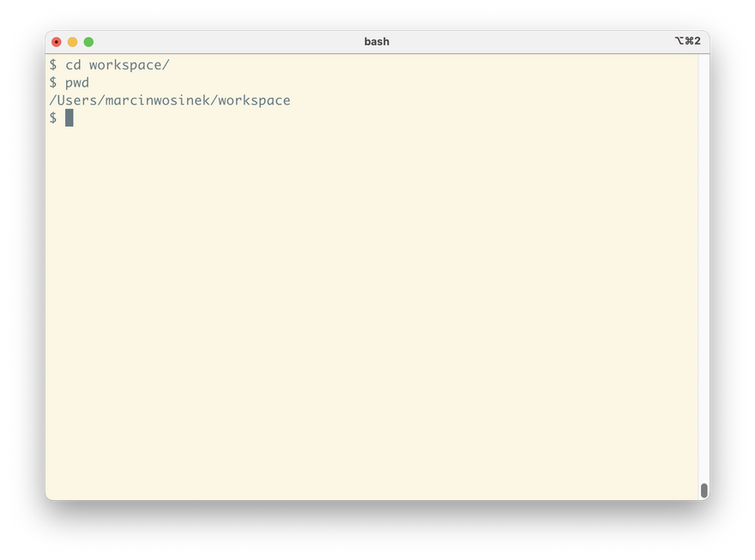Viewport: 755px width, 560px height.
Task: Click the final 'workspace' in the path output
Action: pos(255,100)
